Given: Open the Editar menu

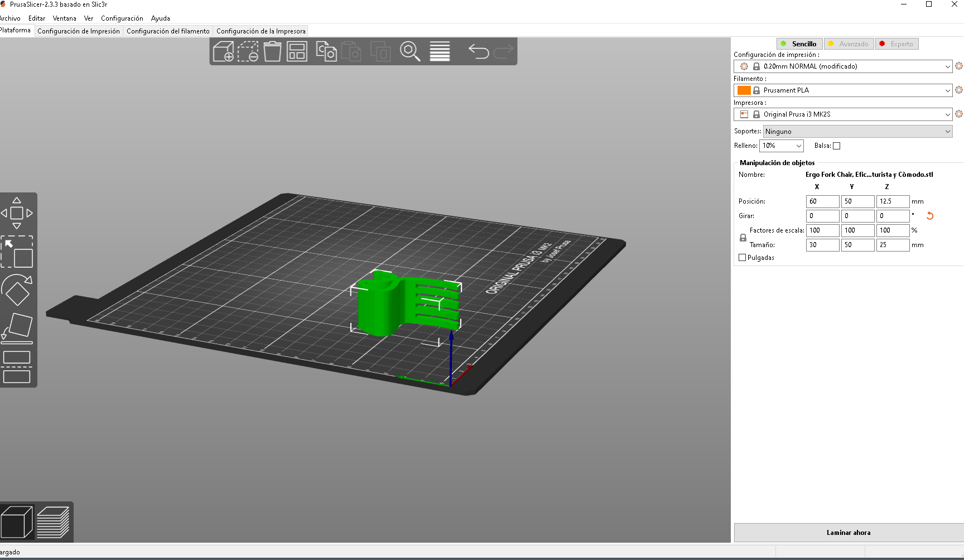Looking at the screenshot, I should pos(37,18).
